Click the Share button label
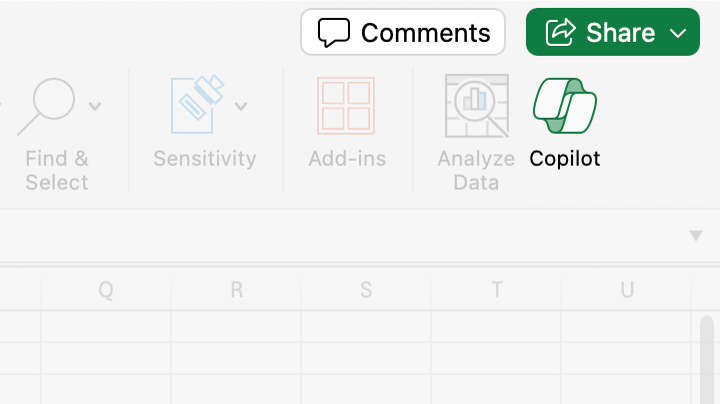This screenshot has width=720, height=404. [620, 33]
